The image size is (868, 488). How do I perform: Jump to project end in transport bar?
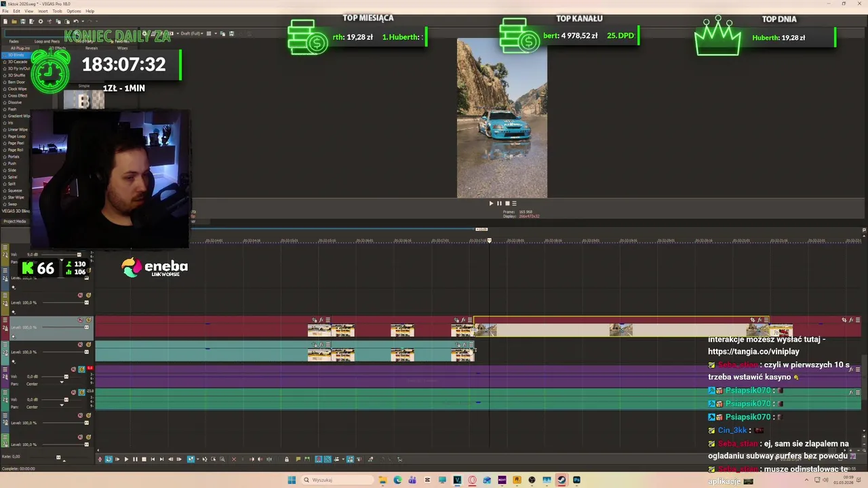(161, 460)
